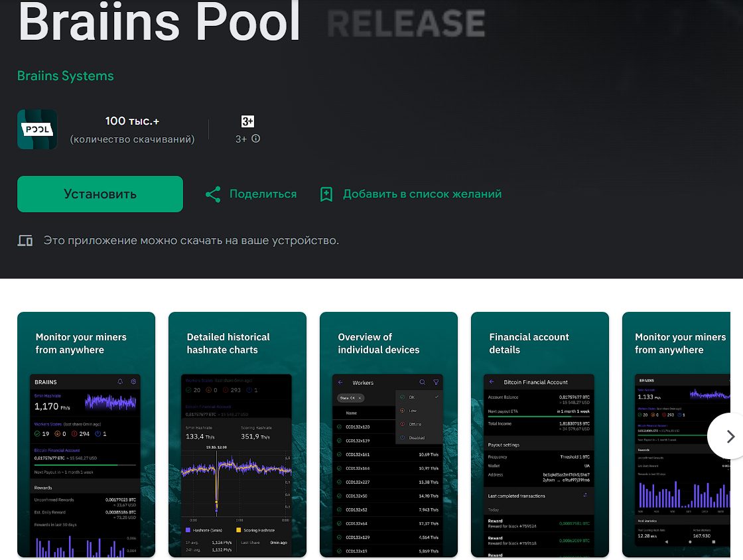Click 'Это приложение можно скачать' text
743x560 pixels.
tap(191, 241)
